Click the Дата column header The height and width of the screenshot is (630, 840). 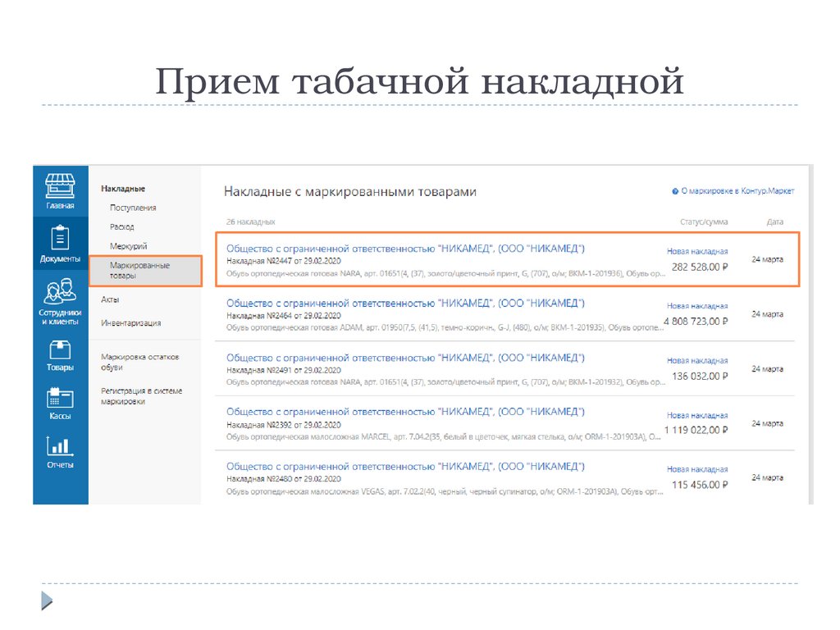pos(774,221)
